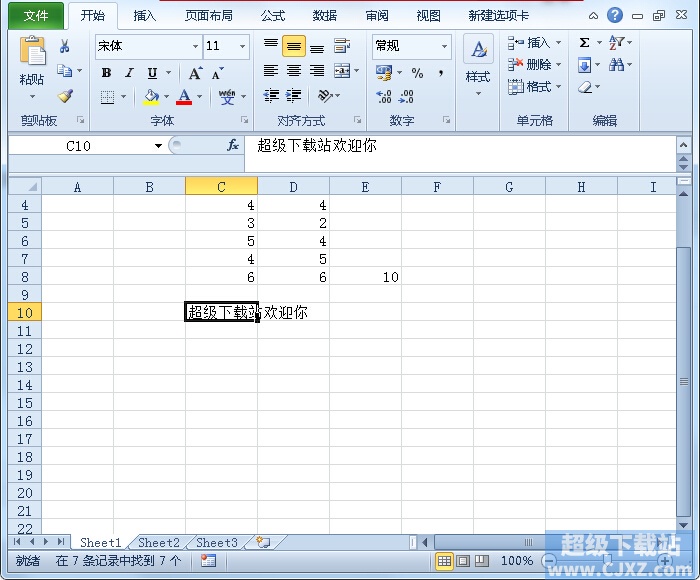700x580 pixels.
Task: Switch to the 页面布局 tab
Action: (x=209, y=16)
